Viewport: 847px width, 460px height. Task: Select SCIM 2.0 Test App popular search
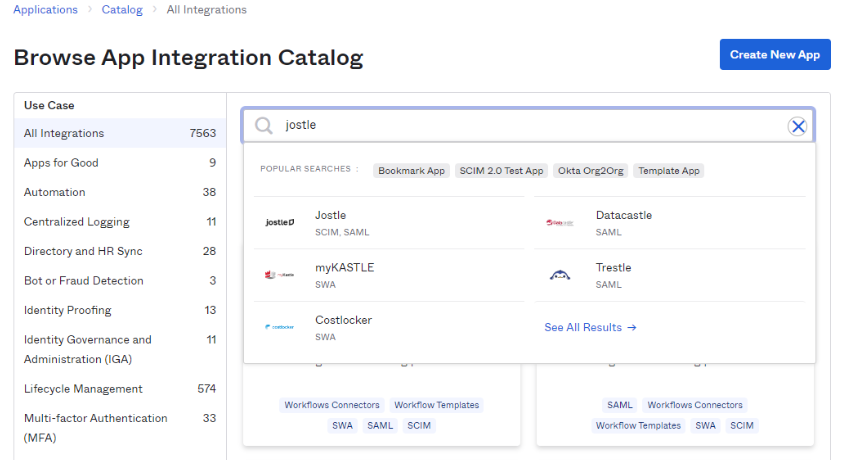(x=501, y=171)
